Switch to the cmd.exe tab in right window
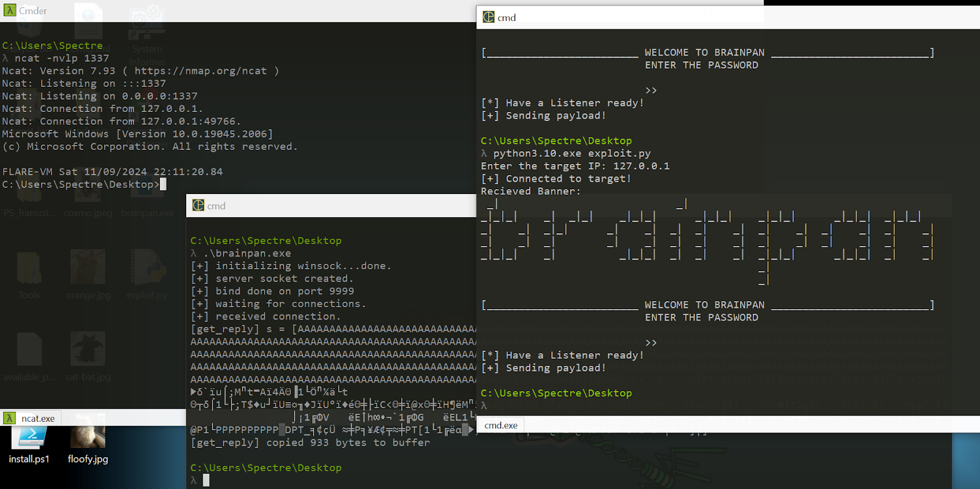Viewport: 980px width, 489px height. pyautogui.click(x=501, y=425)
